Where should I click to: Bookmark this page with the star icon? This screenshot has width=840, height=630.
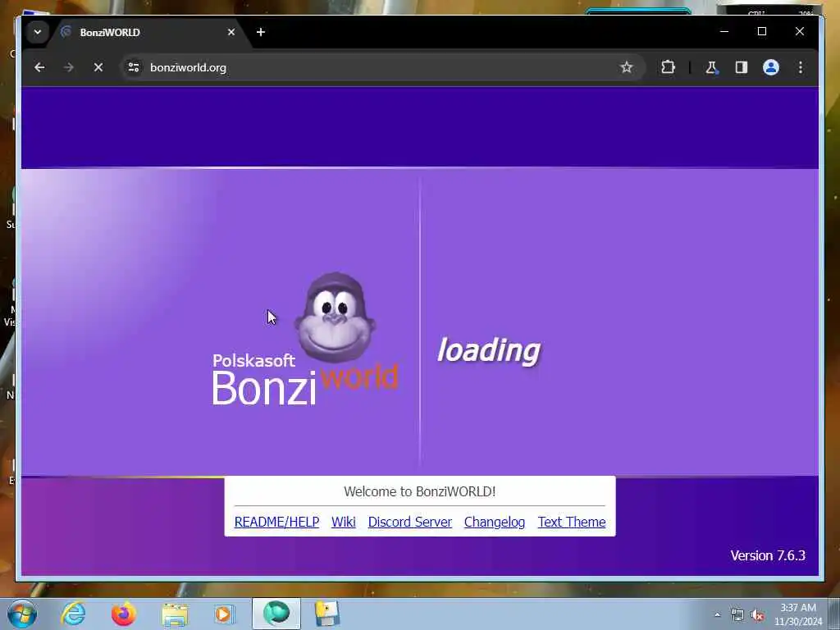click(626, 67)
